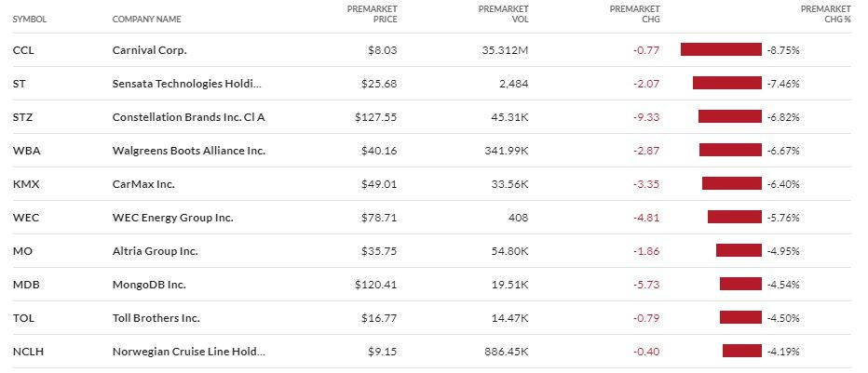This screenshot has height=373, width=868.
Task: Select the KMX ticker symbol
Action: [x=24, y=184]
